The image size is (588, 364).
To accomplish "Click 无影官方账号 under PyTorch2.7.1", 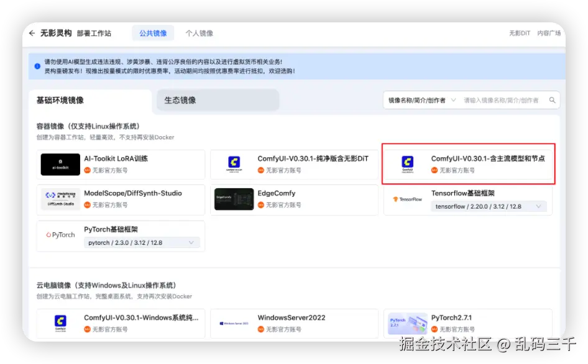I will point(457,329).
